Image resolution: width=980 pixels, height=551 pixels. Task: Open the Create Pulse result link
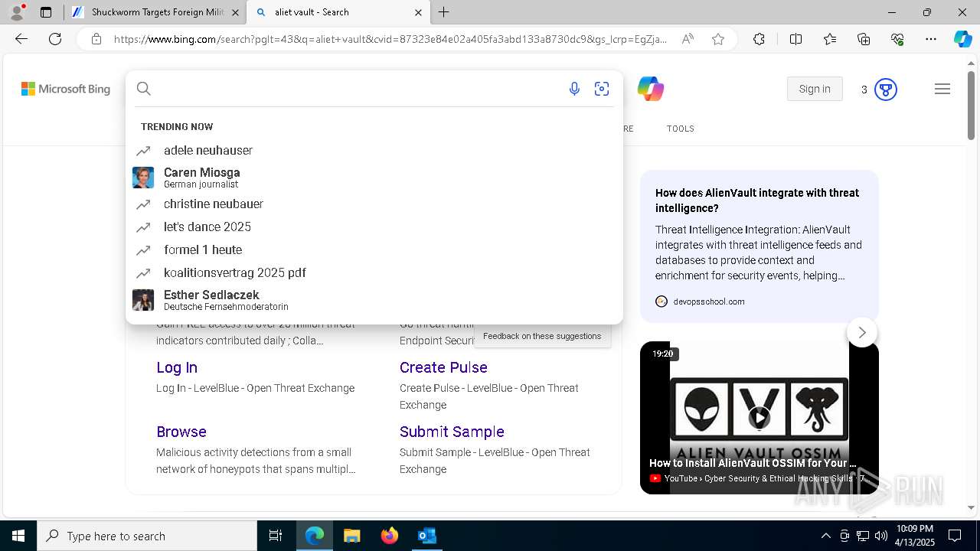(443, 367)
